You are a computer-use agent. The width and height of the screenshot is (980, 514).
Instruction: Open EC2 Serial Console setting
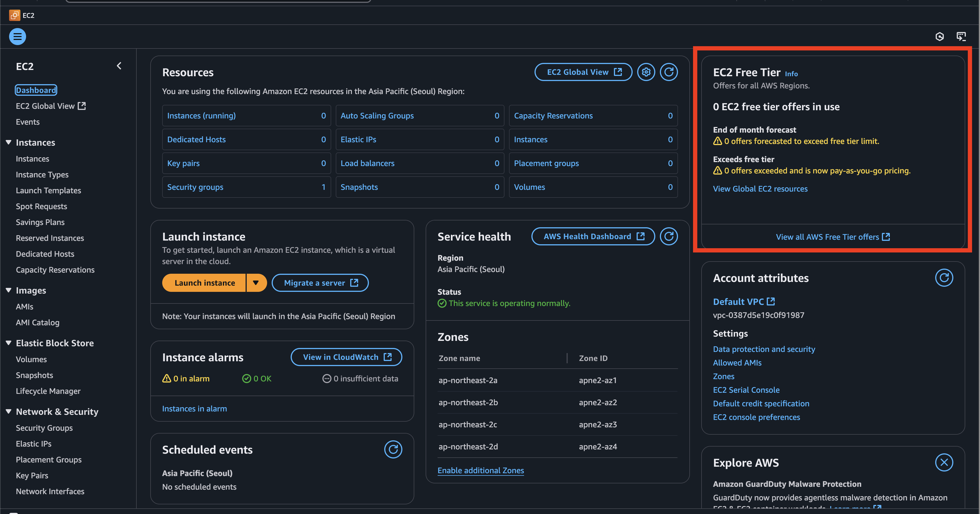click(x=746, y=390)
